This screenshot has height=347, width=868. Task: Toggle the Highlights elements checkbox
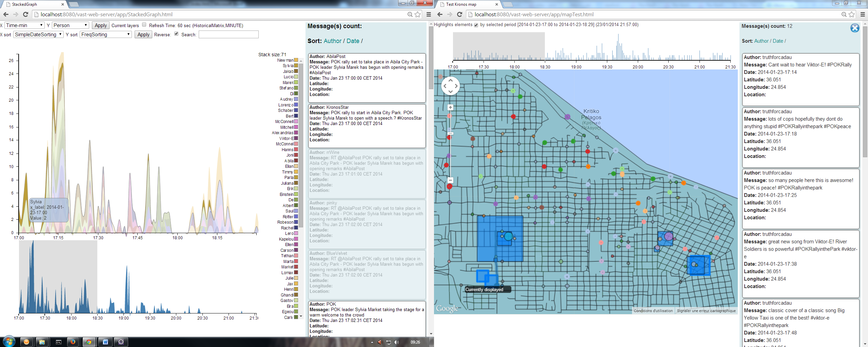click(x=476, y=25)
